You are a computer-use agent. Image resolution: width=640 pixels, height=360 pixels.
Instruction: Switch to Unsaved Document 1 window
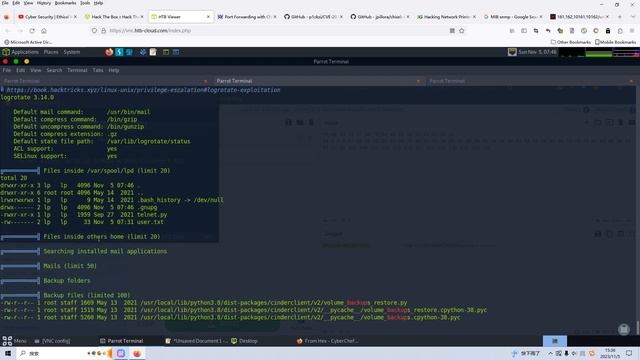pos(196,341)
